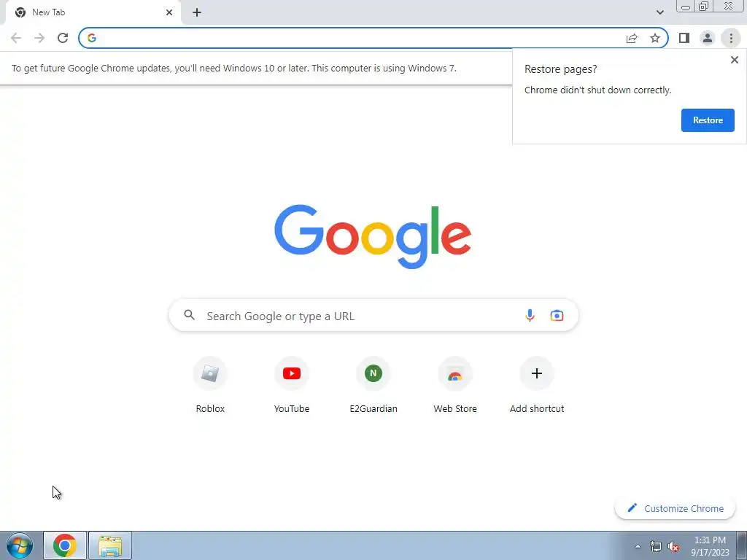Click the Google icon in the address bar
The width and height of the screenshot is (747, 560).
pyautogui.click(x=92, y=38)
